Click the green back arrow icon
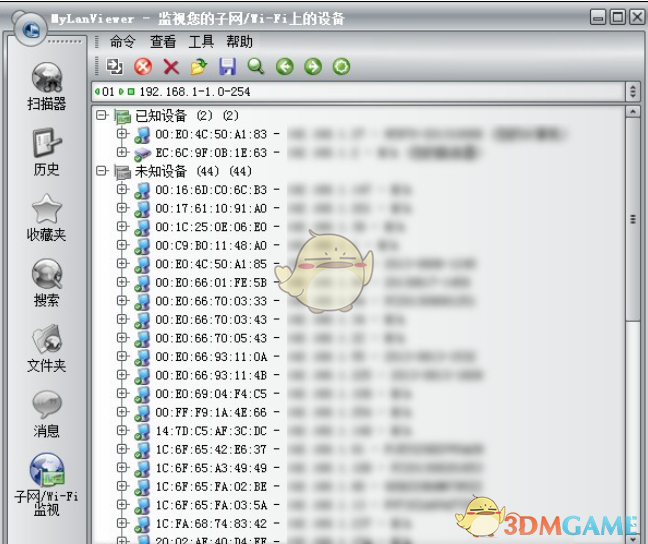This screenshot has height=544, width=648. coord(284,67)
